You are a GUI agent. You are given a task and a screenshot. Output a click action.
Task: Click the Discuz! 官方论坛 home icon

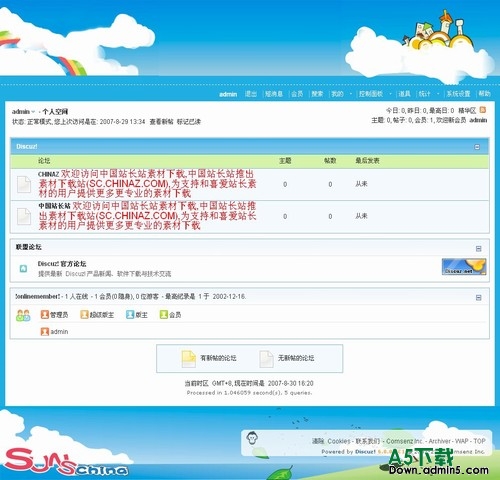(23, 268)
